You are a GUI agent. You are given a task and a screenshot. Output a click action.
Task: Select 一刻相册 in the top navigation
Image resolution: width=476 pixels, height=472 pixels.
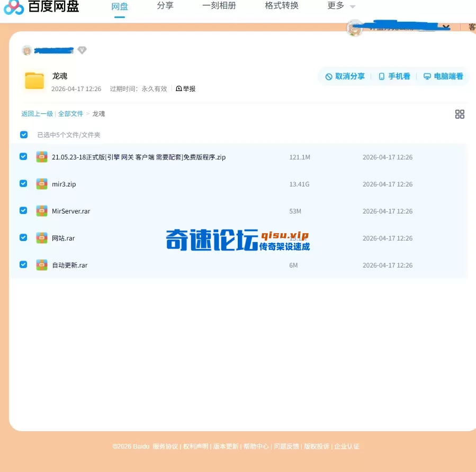219,6
